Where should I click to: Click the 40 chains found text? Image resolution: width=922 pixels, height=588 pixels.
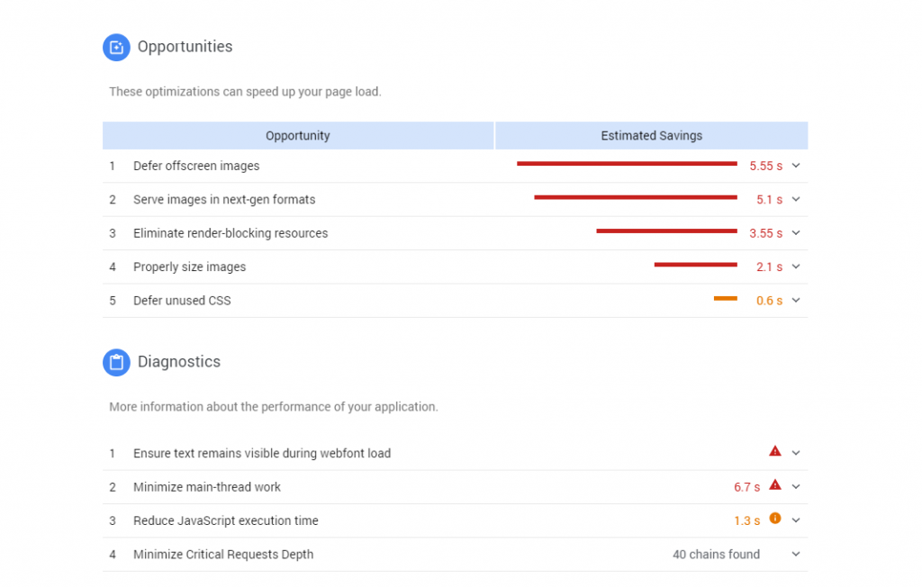click(x=716, y=554)
